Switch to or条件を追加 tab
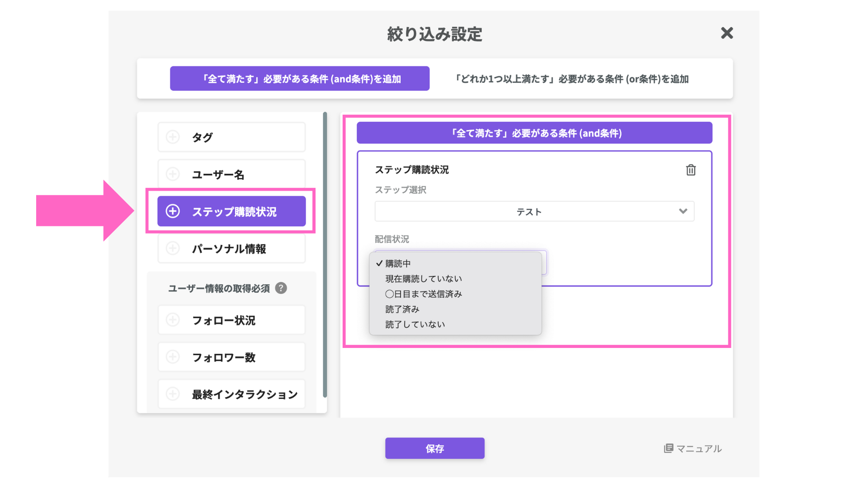The image size is (868, 488). click(x=571, y=79)
